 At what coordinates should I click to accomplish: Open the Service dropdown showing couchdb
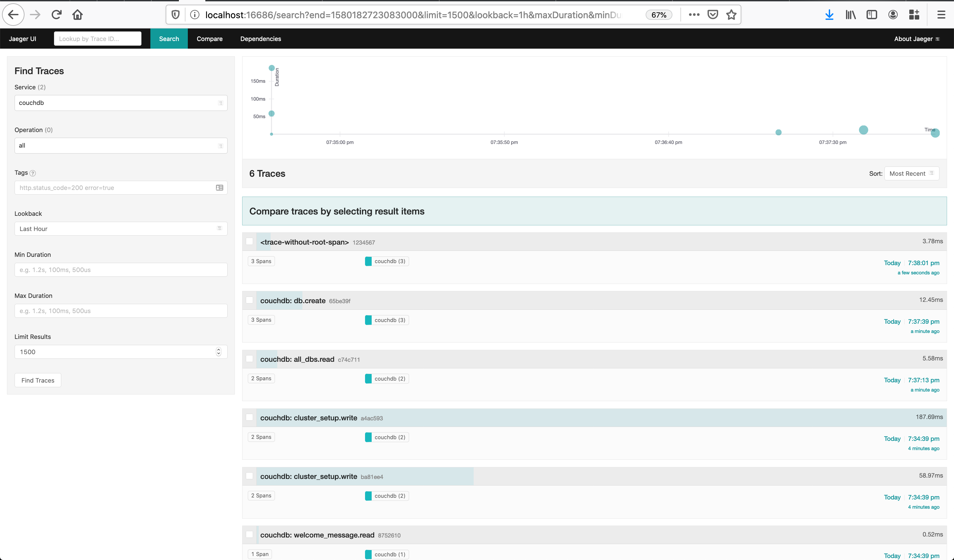click(x=121, y=103)
